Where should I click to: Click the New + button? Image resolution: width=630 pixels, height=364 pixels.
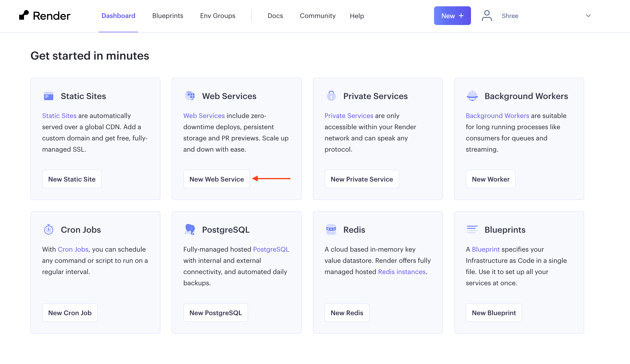pos(452,16)
